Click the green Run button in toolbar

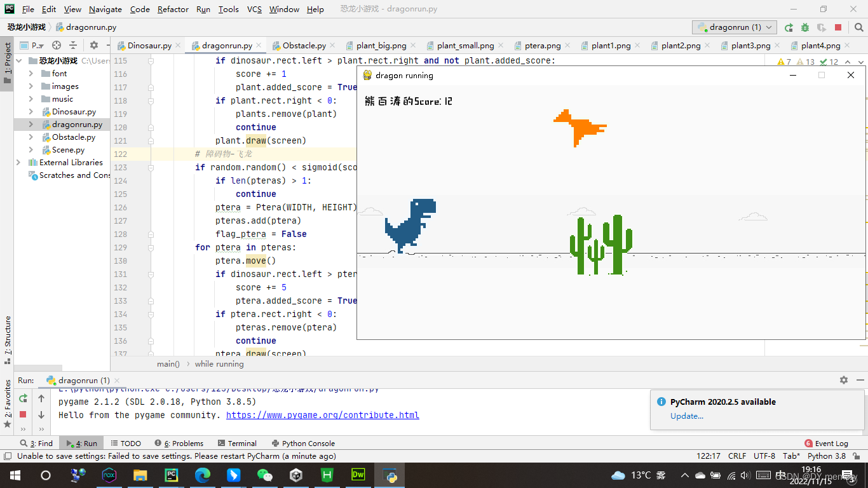[789, 27]
